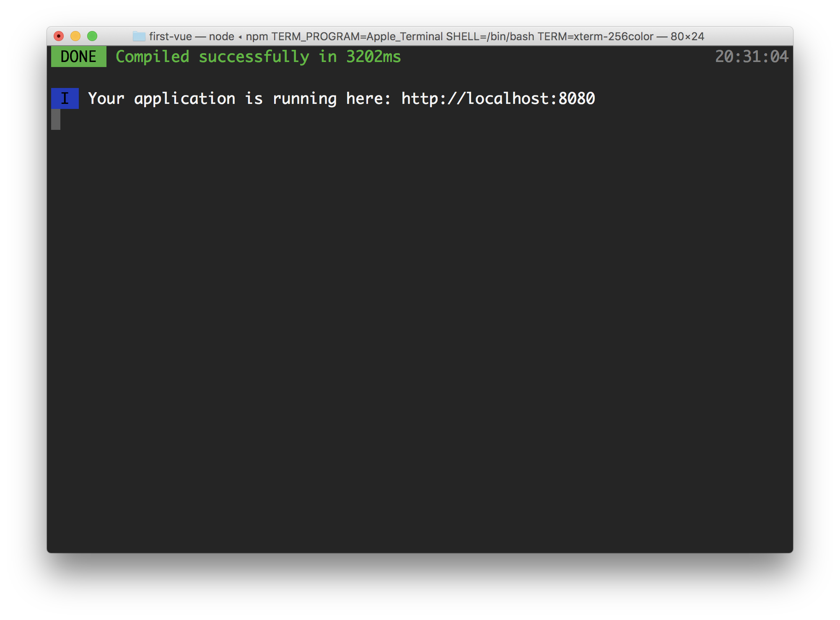Open the http://localhost:8080 link
The height and width of the screenshot is (620, 840).
coord(498,98)
